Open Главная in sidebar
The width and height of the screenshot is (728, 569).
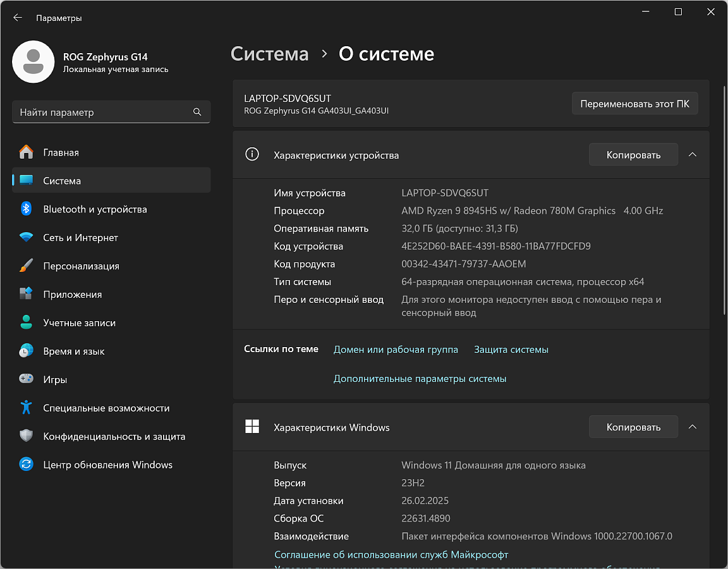(111, 152)
